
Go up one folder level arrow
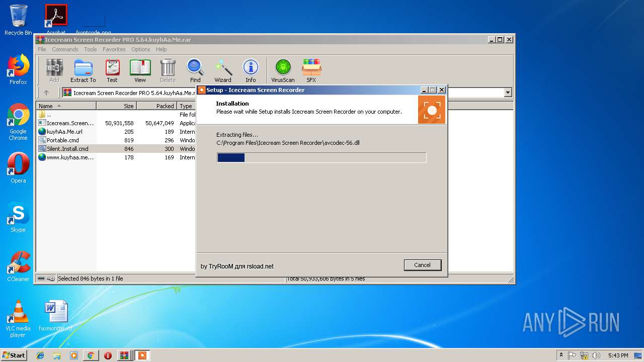46,93
